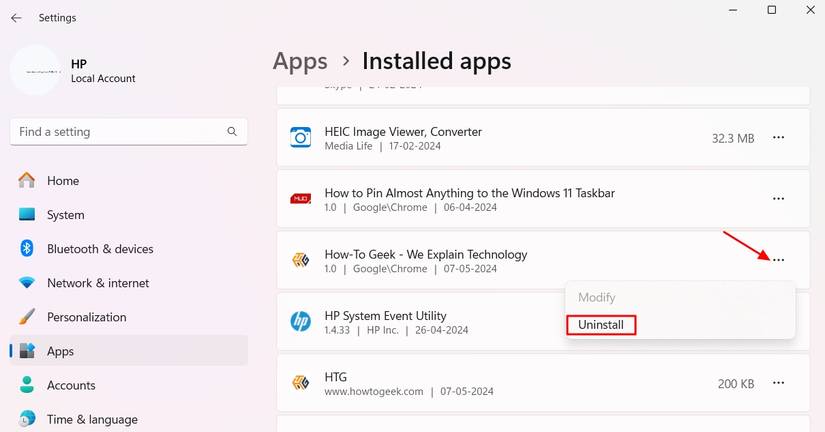Click the red MUO app icon
Image resolution: width=825 pixels, height=432 pixels.
(x=300, y=198)
